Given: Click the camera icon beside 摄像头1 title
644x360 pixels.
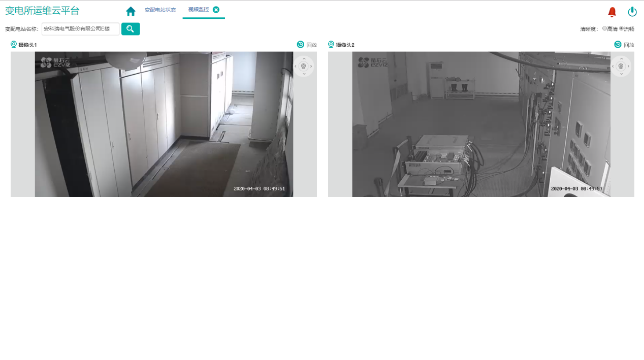Looking at the screenshot, I should 14,45.
